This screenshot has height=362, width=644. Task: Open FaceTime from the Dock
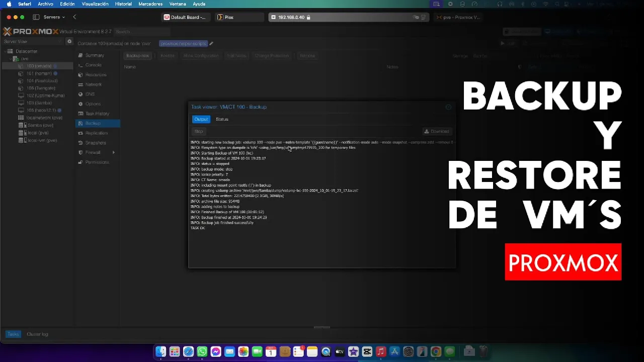[x=257, y=351]
